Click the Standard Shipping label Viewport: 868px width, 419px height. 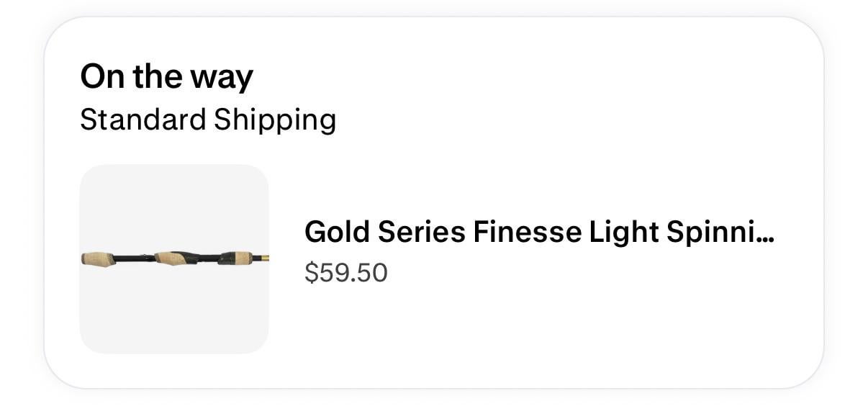[207, 120]
